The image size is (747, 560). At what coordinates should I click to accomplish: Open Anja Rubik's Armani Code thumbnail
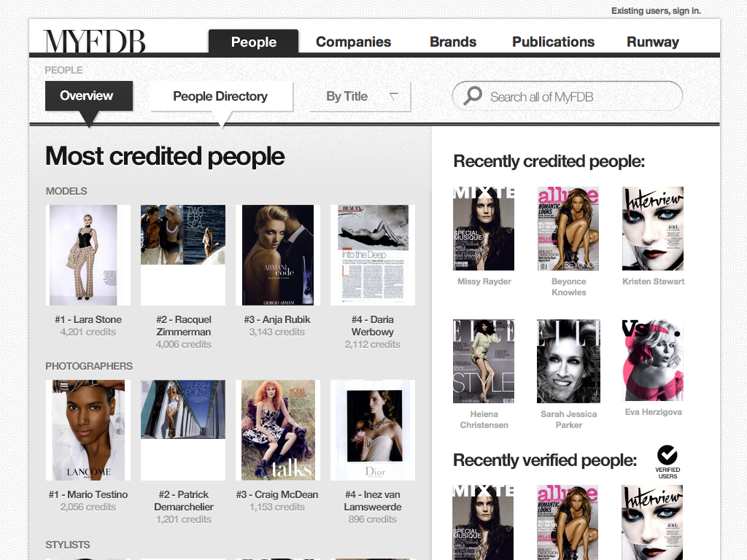pyautogui.click(x=278, y=255)
